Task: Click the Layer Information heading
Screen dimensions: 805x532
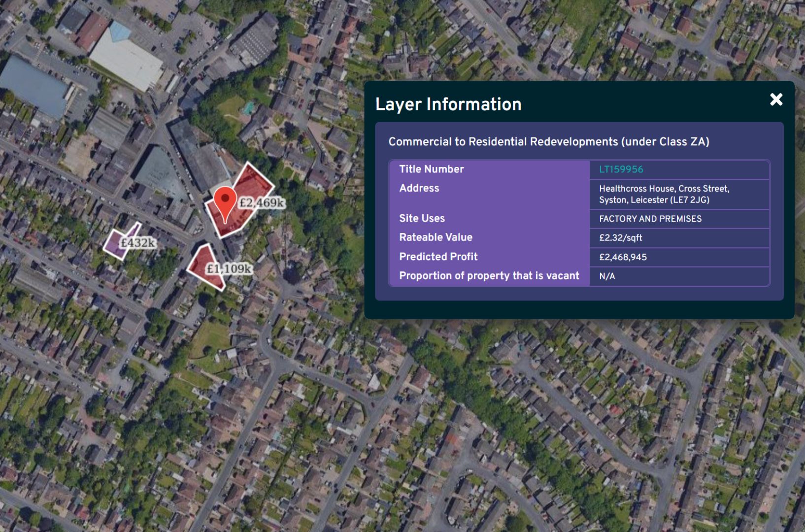Action: click(x=448, y=104)
